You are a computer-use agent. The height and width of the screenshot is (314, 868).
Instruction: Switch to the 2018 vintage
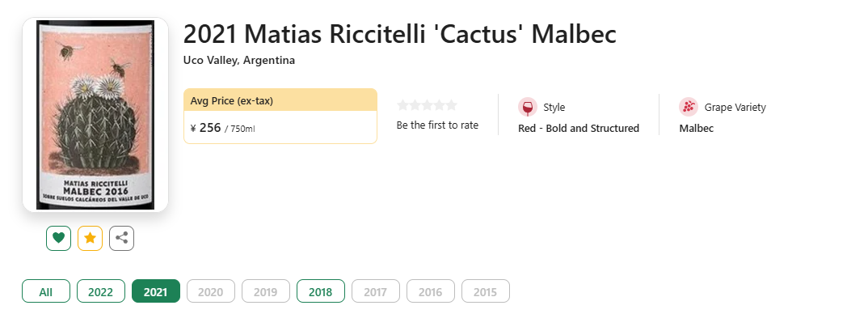[x=321, y=291]
